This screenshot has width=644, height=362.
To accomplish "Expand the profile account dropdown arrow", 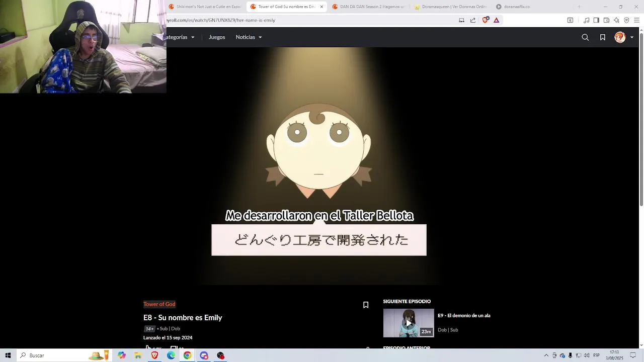I will tap(632, 37).
